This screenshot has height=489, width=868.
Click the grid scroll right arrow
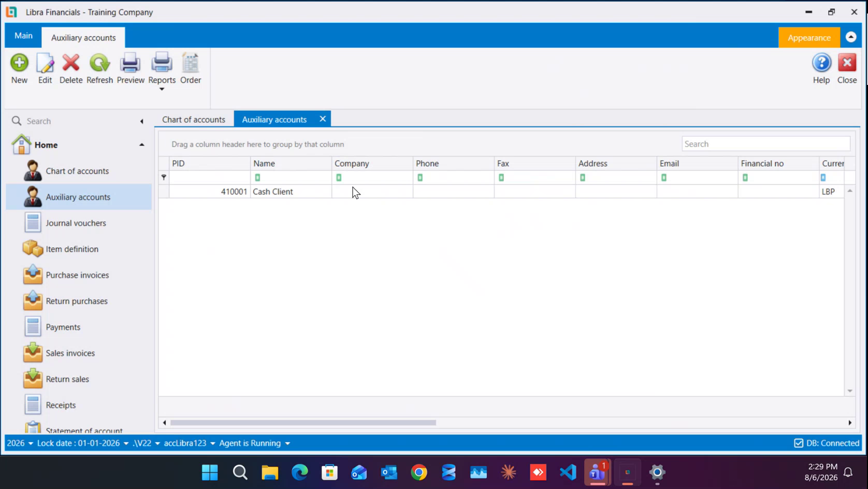click(850, 423)
